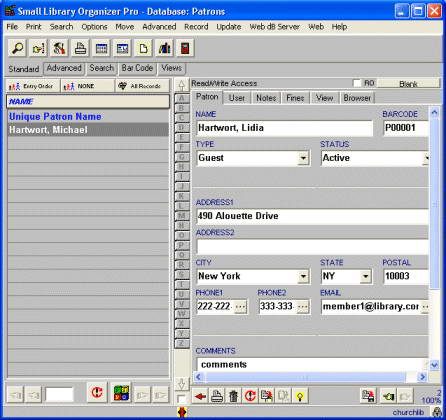Image resolution: width=446 pixels, height=420 pixels.
Task: Click the colored books library icon
Action: click(x=164, y=48)
